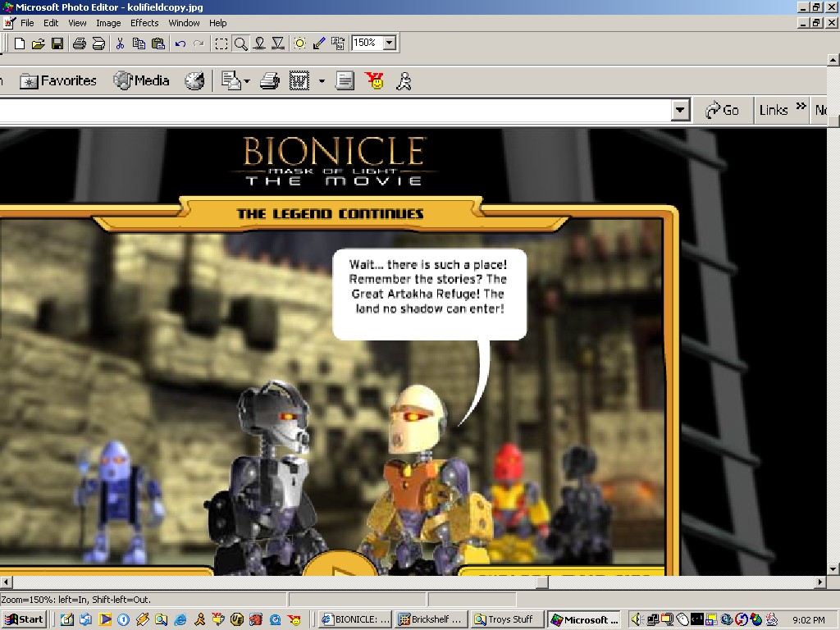840x630 pixels.
Task: Click the New document icon
Action: point(20,43)
